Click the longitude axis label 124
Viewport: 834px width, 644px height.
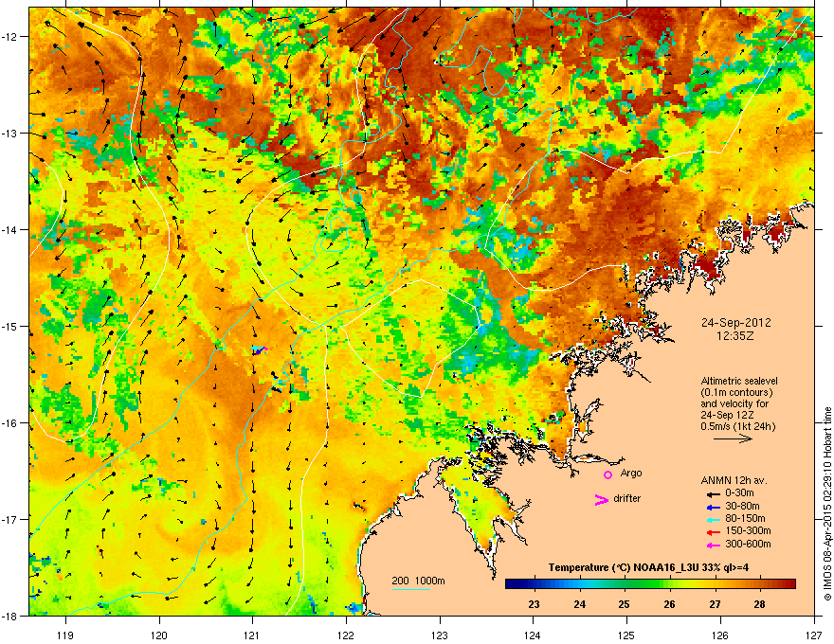(533, 635)
